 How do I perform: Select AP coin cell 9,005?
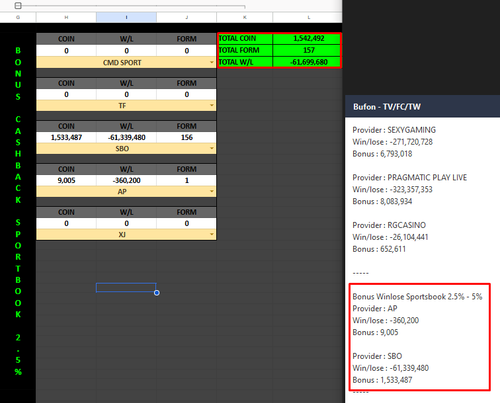pyautogui.click(x=66, y=180)
